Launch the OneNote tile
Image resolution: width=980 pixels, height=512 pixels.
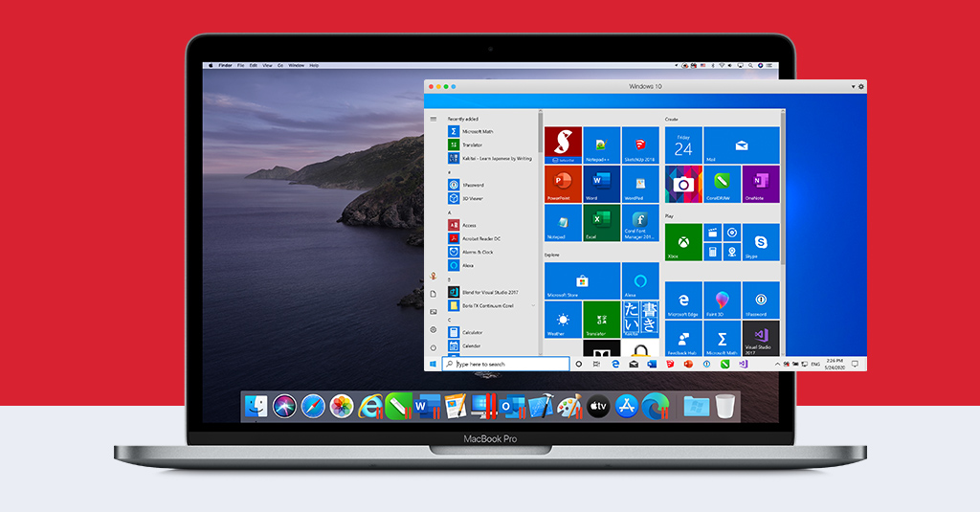click(x=761, y=184)
